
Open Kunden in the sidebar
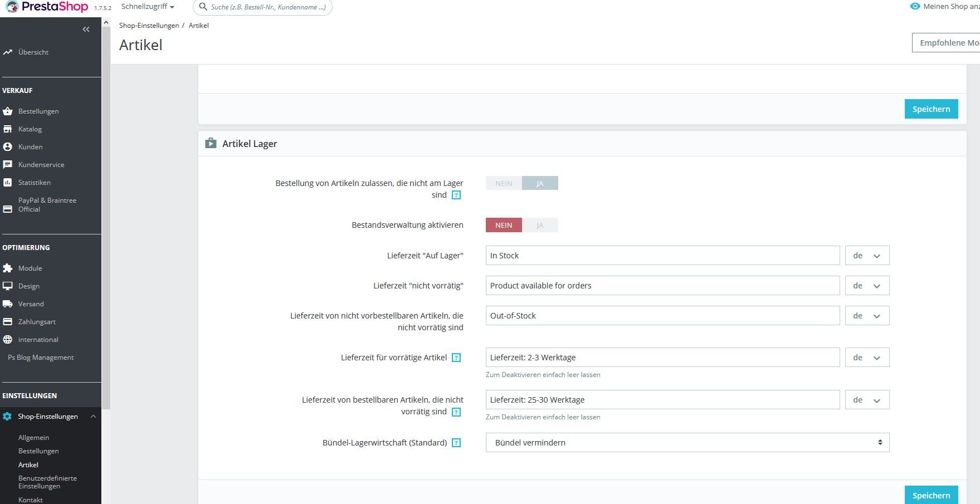[x=31, y=147]
